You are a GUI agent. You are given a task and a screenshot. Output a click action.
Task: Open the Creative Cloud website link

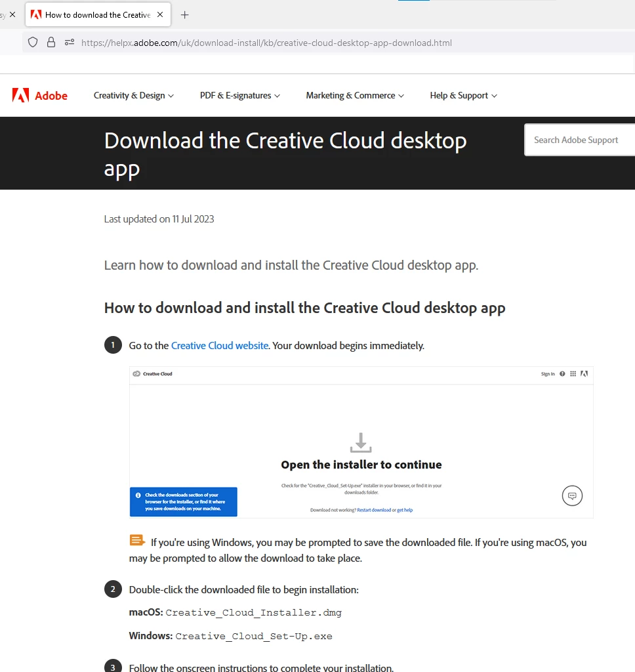(220, 346)
